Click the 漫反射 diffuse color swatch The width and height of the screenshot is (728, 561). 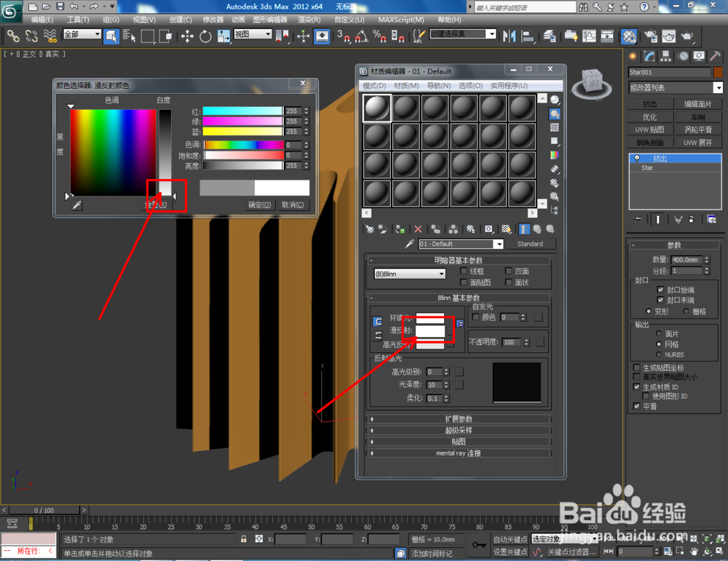[430, 330]
